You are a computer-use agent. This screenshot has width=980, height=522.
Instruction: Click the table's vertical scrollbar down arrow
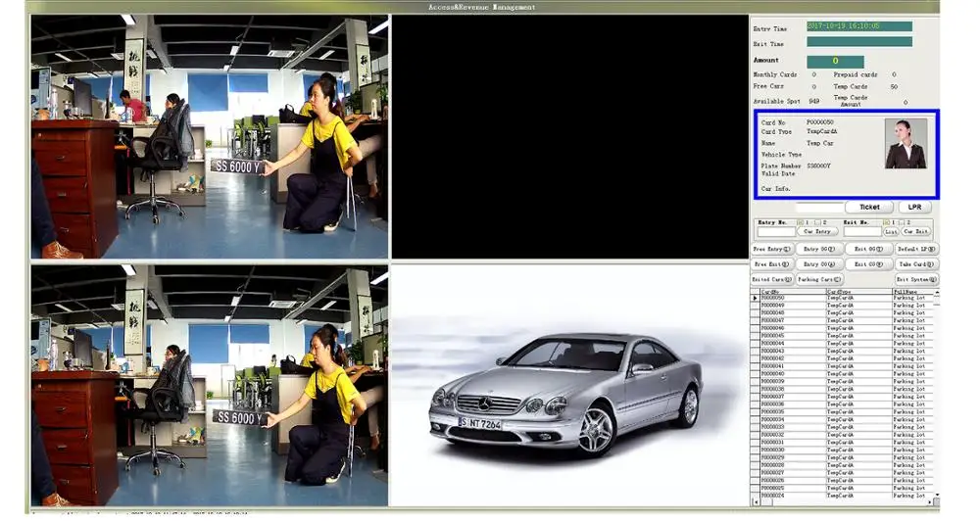pyautogui.click(x=936, y=496)
